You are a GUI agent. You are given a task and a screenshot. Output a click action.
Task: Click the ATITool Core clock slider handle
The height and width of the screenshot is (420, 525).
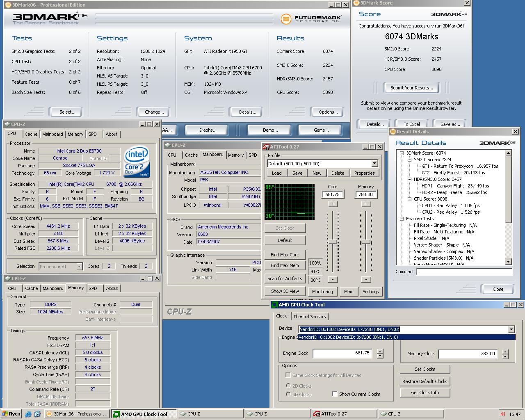(333, 242)
